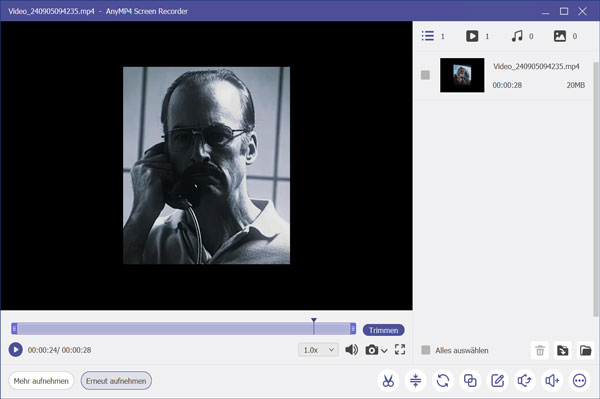Tick checkbox for Video_240905094235.mp4
This screenshot has height=399, width=600.
click(x=425, y=75)
